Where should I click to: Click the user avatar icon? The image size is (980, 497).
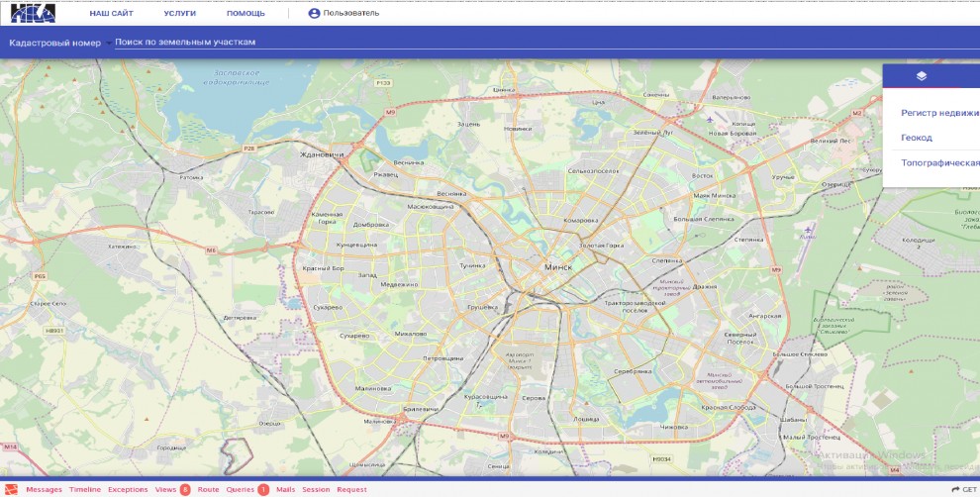pyautogui.click(x=315, y=13)
